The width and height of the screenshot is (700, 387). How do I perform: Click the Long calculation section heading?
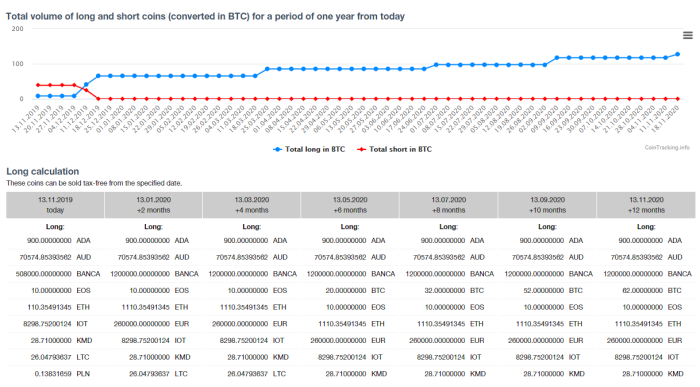pos(42,171)
